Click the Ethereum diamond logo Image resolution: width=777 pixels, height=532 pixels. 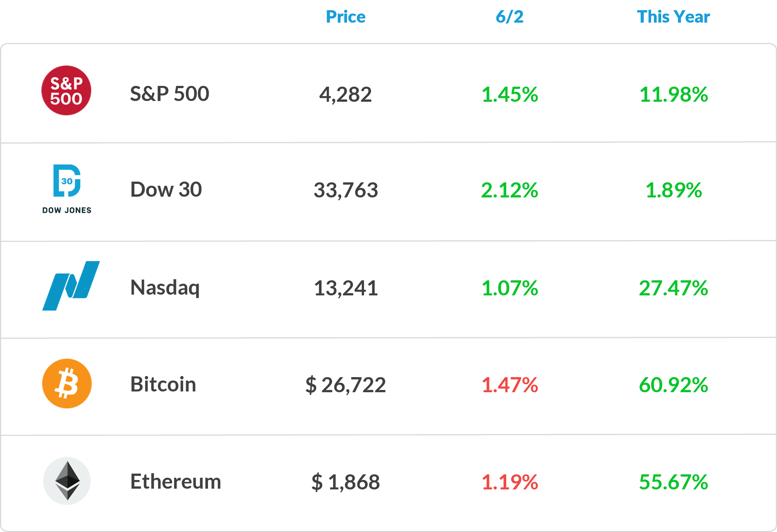(67, 481)
